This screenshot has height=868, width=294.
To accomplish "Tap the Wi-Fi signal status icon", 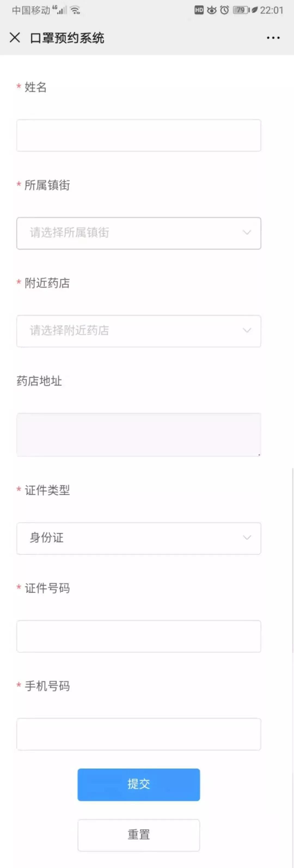I will [75, 10].
